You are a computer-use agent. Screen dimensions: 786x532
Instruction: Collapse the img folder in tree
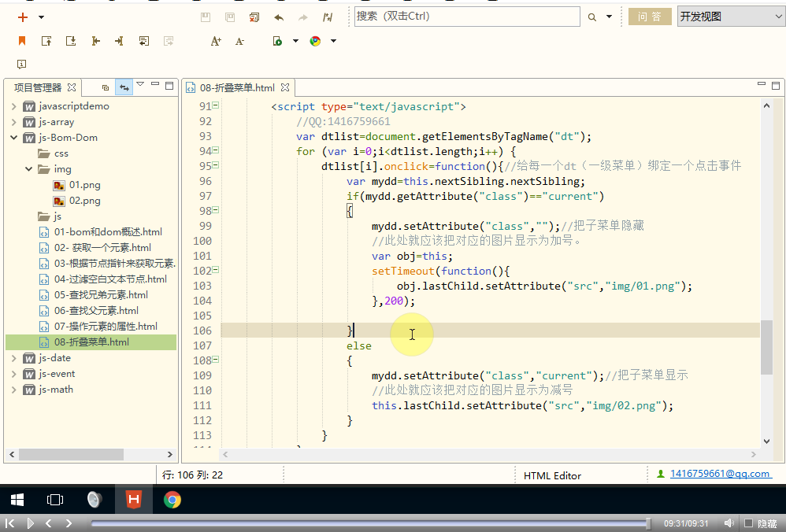click(x=29, y=169)
